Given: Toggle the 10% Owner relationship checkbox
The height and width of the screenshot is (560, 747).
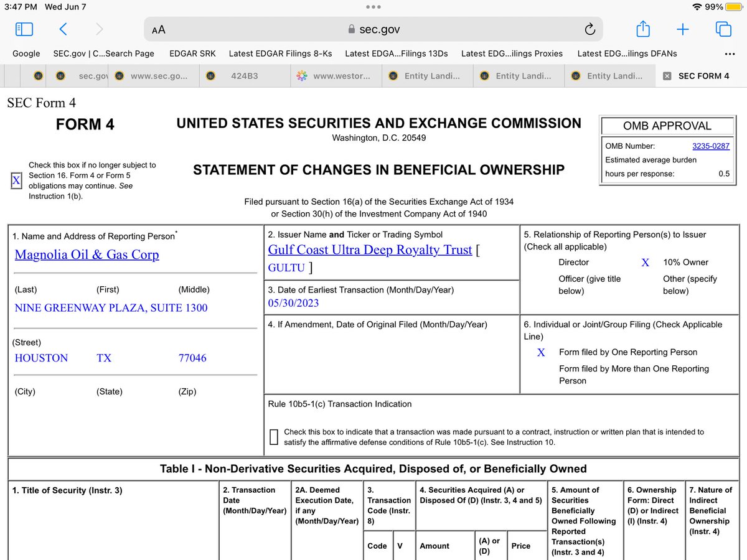Looking at the screenshot, I should [645, 263].
